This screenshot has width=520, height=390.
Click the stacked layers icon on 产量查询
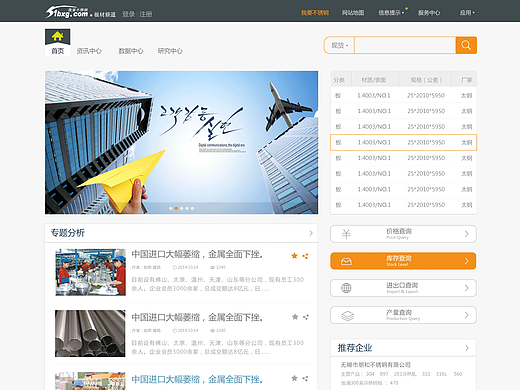click(347, 315)
